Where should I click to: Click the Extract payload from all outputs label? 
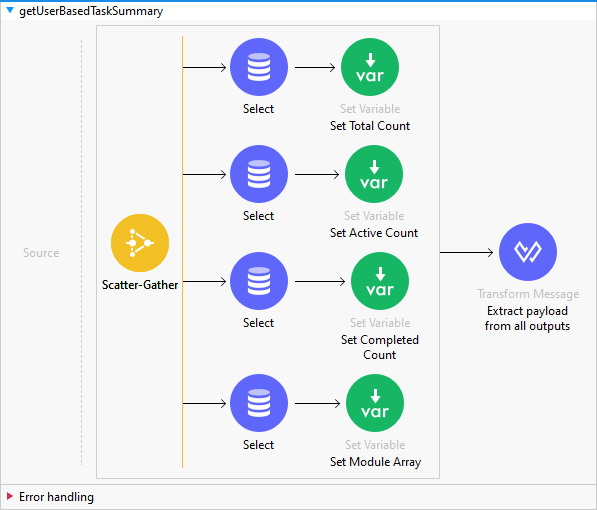pyautogui.click(x=528, y=318)
